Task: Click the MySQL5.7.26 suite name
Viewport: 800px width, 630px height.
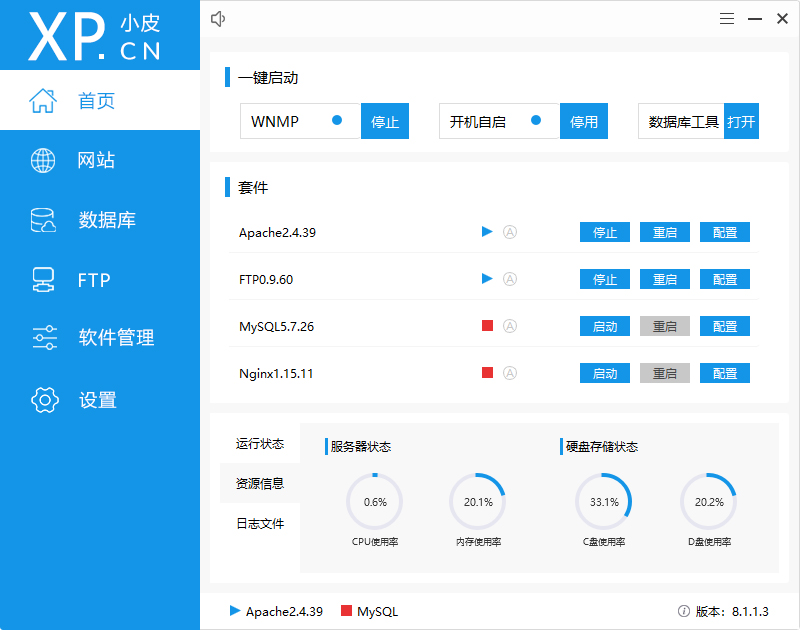Action: point(277,326)
